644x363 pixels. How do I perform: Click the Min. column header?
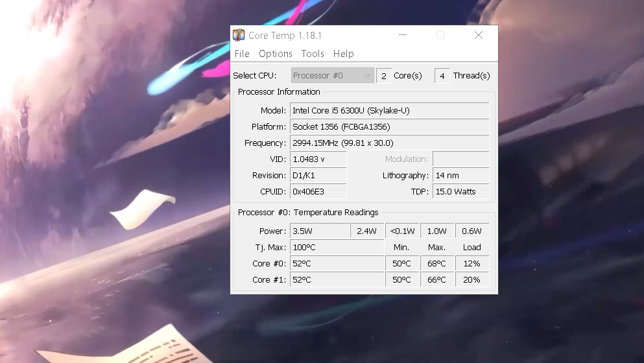(x=401, y=247)
